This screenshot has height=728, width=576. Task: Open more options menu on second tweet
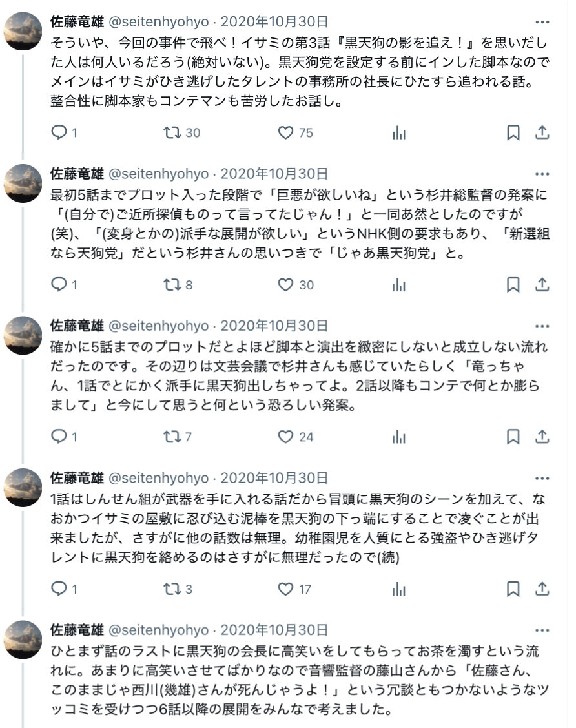[542, 174]
